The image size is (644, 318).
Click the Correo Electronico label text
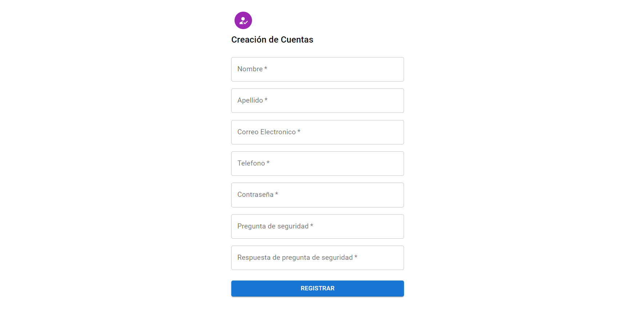pyautogui.click(x=266, y=132)
